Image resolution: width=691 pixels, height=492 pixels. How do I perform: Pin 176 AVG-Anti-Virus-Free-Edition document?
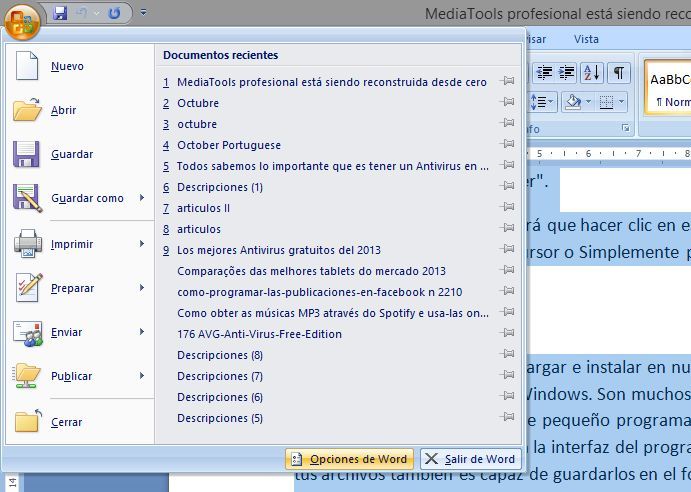507,333
